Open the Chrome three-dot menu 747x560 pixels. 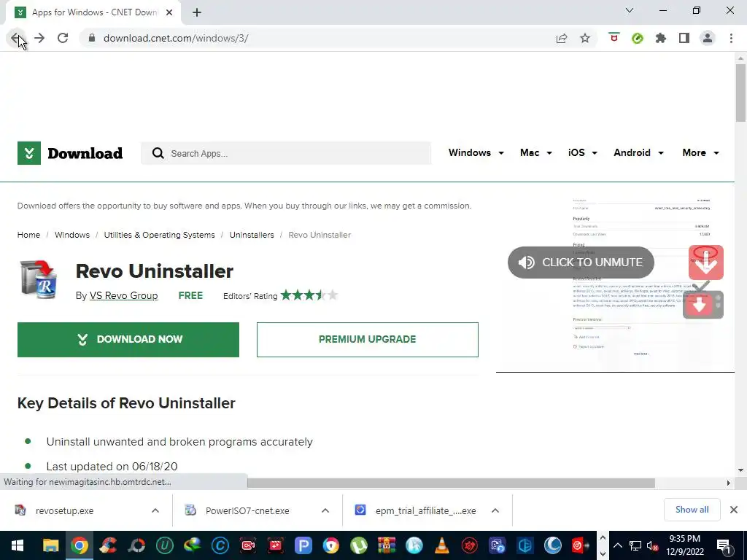pos(731,38)
